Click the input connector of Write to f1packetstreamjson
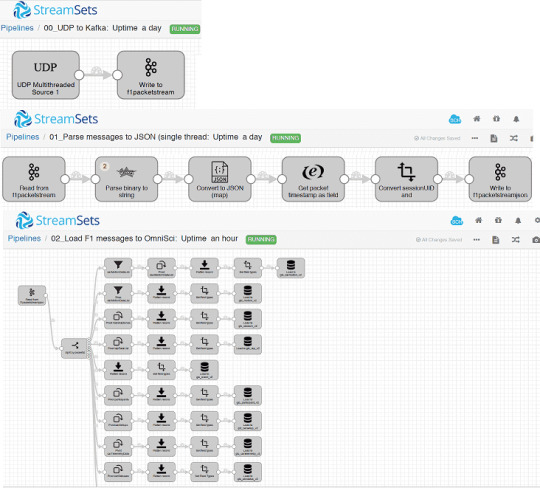This screenshot has width=540, height=488. [469, 179]
